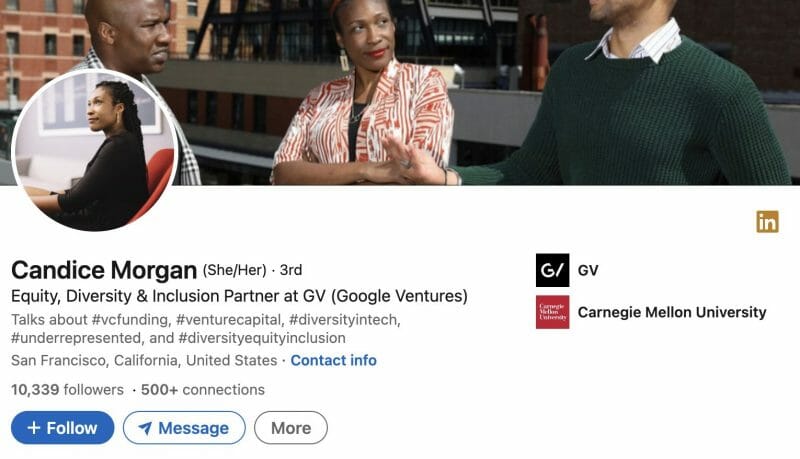The width and height of the screenshot is (800, 459).
Task: Open the circular profile photo
Action: coord(95,150)
